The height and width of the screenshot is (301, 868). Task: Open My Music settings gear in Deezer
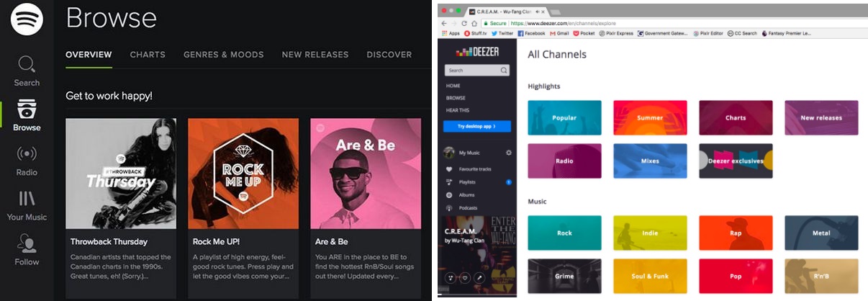[x=509, y=153]
